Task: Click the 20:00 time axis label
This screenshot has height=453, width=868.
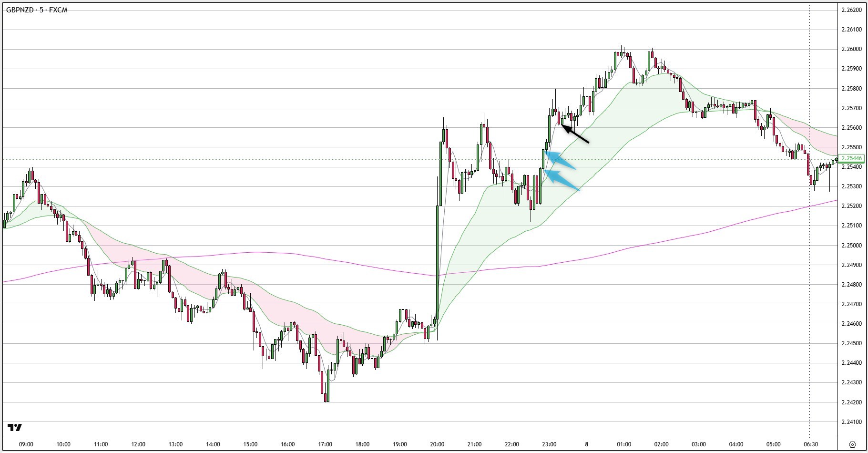Action: pyautogui.click(x=437, y=444)
